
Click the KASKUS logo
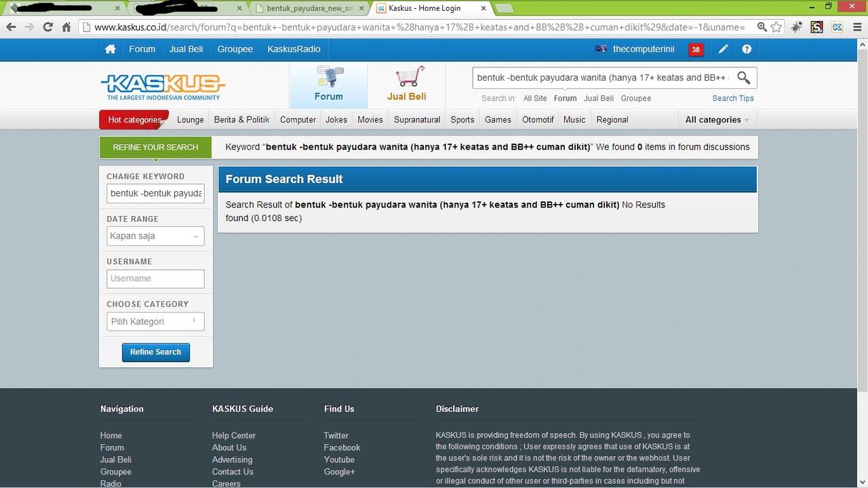pyautogui.click(x=163, y=86)
